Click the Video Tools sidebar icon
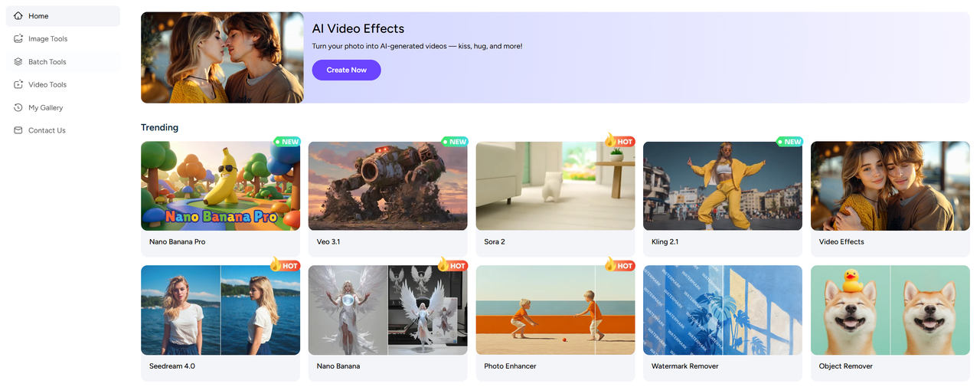The image size is (980, 387). (x=18, y=85)
